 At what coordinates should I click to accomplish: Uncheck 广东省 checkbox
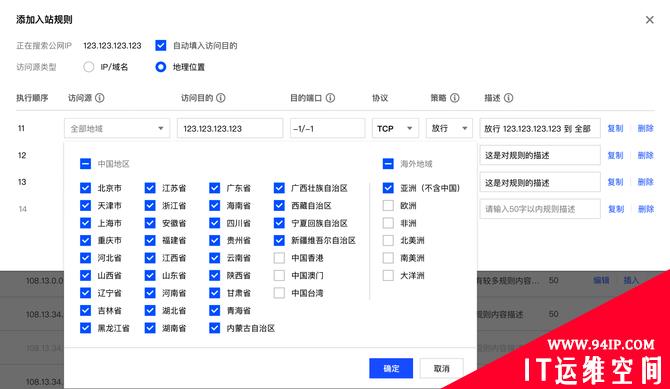point(215,188)
